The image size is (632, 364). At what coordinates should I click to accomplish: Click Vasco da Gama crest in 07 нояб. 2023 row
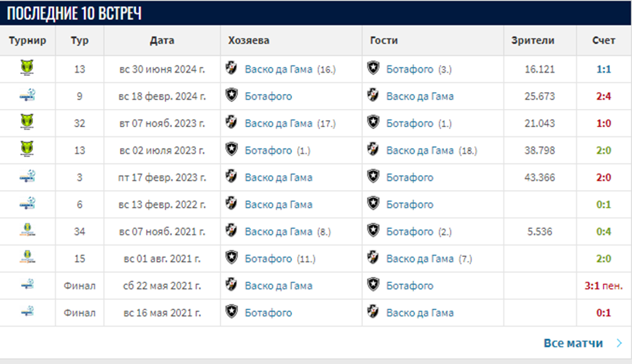[232, 123]
